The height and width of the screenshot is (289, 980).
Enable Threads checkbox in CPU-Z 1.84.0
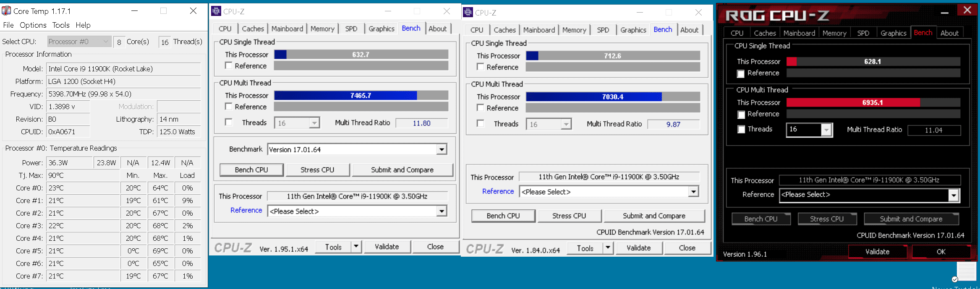(x=481, y=123)
